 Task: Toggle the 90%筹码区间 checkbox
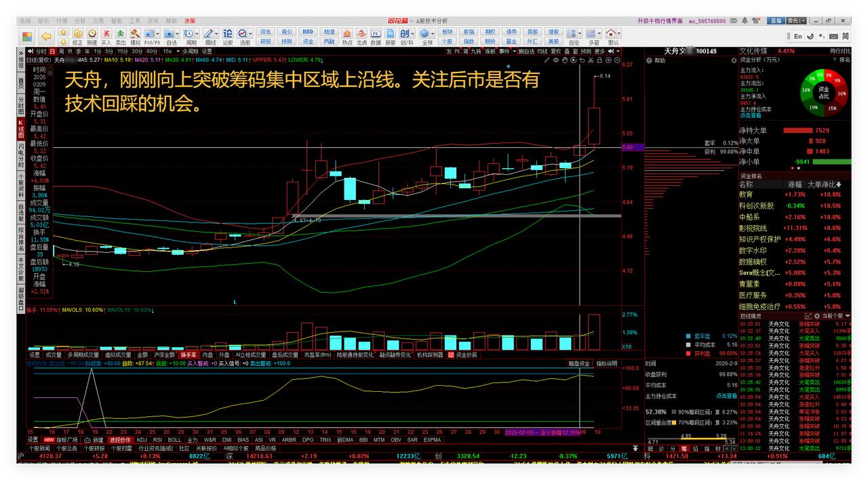tap(674, 411)
